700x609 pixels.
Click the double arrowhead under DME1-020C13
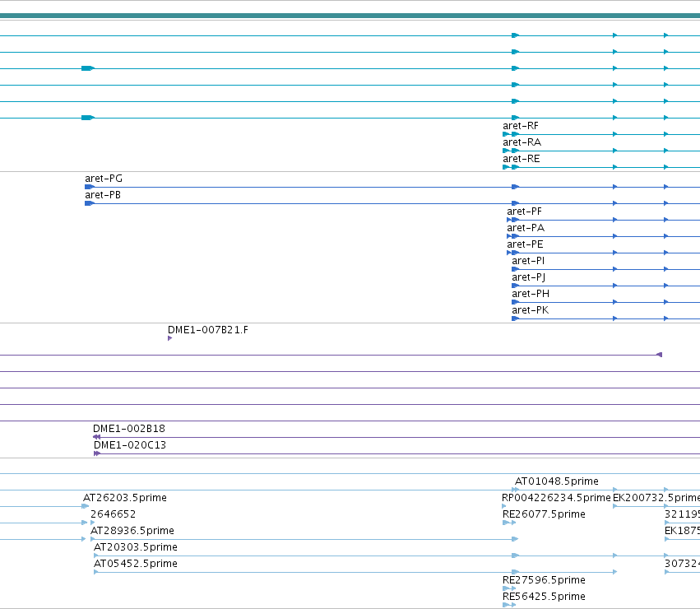[97, 453]
